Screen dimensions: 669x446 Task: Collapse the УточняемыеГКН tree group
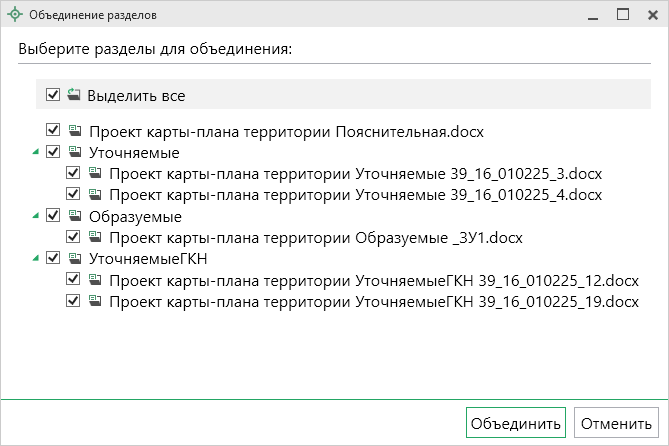click(x=36, y=258)
